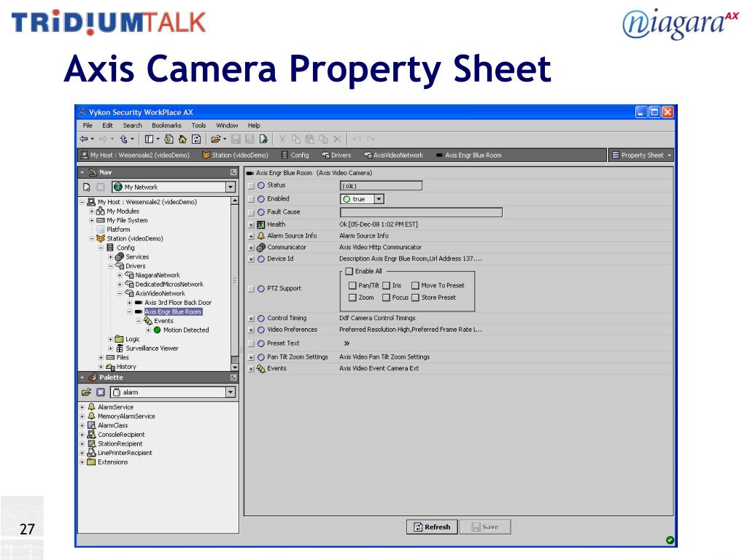747x560 pixels.
Task: Expand the Health property row
Action: 251,225
